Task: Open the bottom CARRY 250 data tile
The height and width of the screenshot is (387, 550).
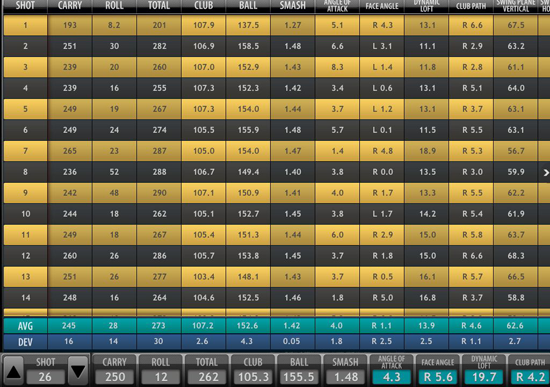Action: pyautogui.click(x=114, y=369)
